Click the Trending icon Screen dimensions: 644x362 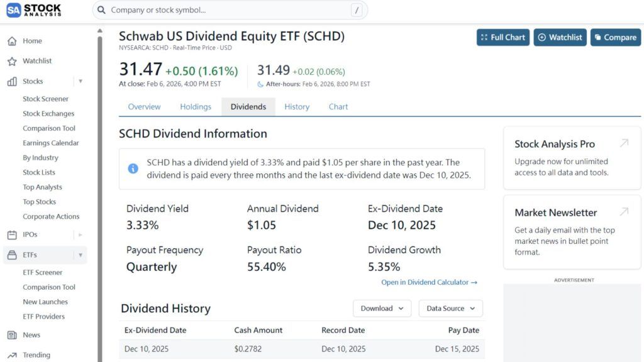(x=11, y=354)
